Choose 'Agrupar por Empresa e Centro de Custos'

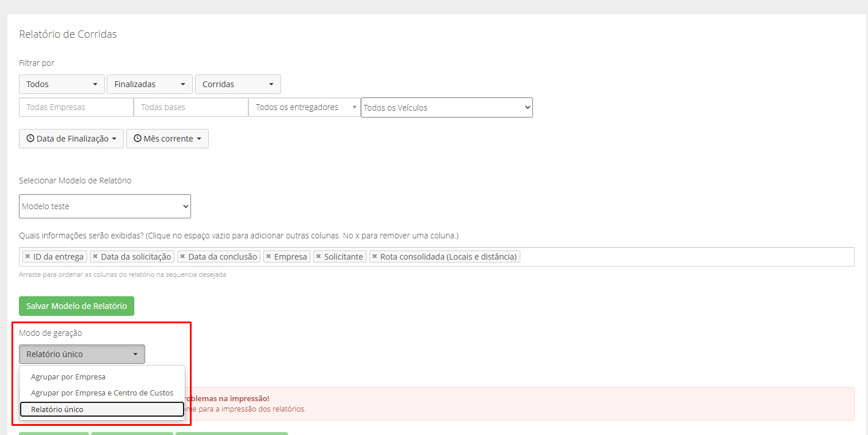tap(102, 393)
